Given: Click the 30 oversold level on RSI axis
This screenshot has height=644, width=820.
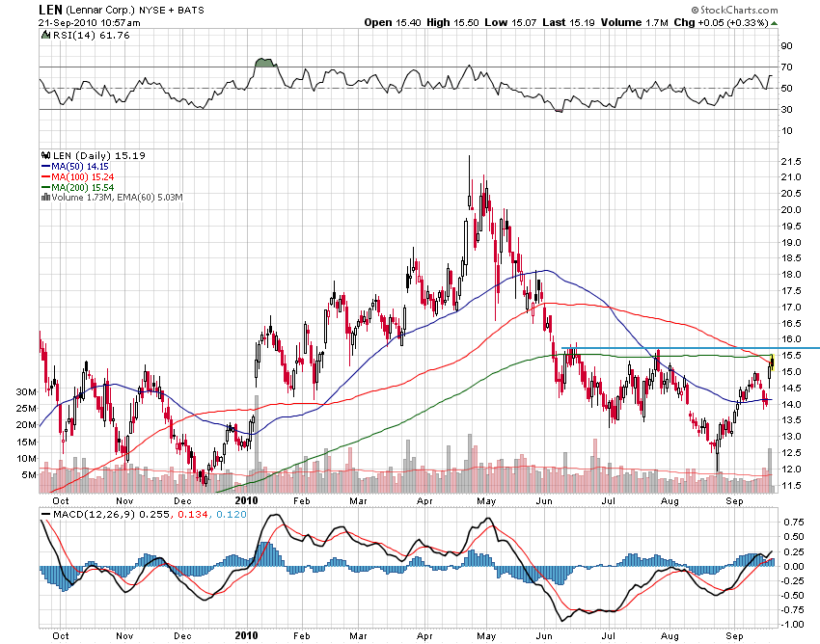Looking at the screenshot, I should [x=786, y=109].
